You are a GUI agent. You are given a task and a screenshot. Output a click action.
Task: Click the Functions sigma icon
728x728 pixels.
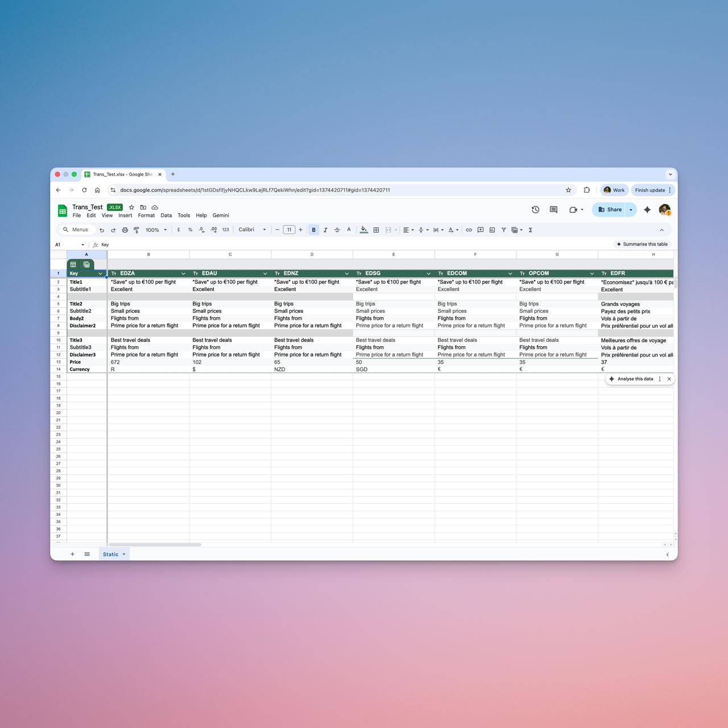click(531, 230)
